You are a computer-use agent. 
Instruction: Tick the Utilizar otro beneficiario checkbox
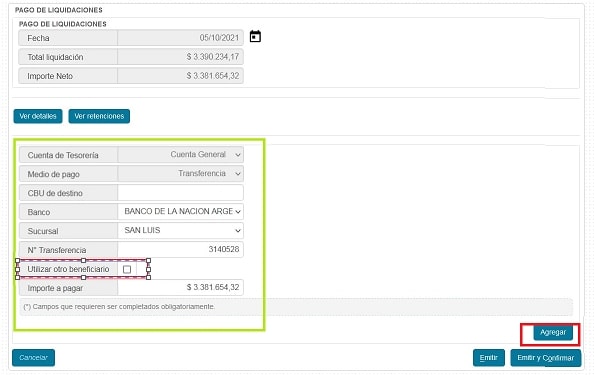(127, 269)
